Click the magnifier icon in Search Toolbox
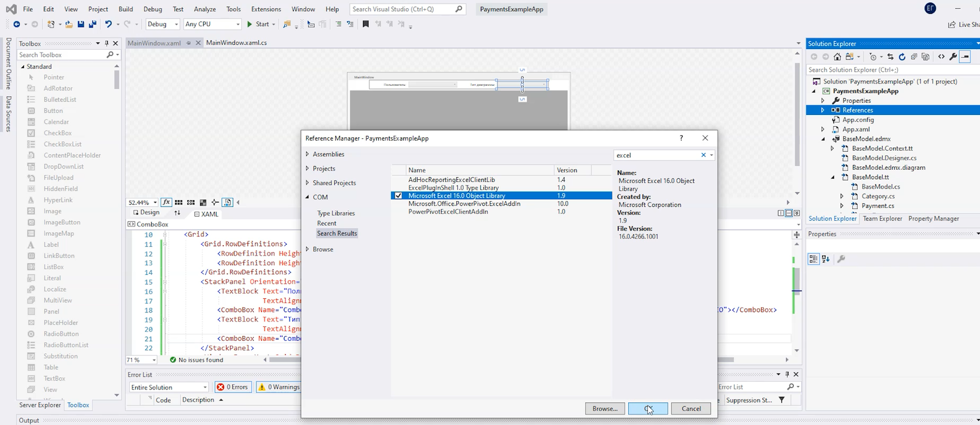This screenshot has width=980, height=425. coord(110,55)
